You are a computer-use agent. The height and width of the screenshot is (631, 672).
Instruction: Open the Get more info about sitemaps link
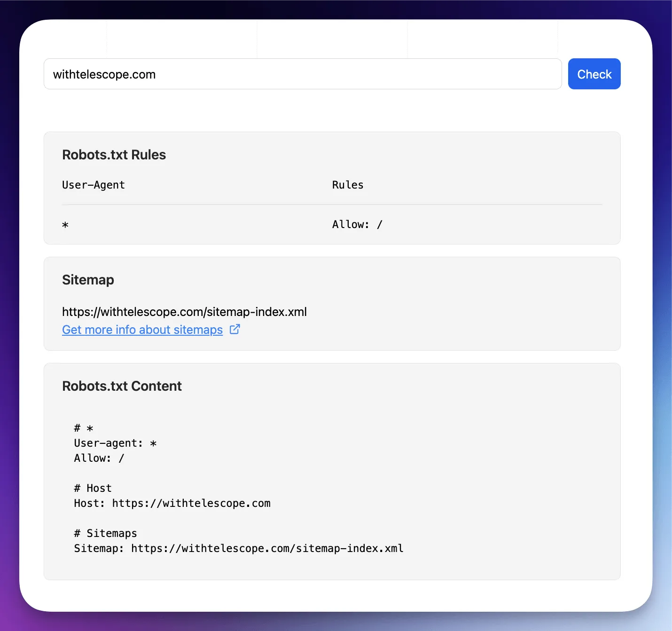[x=142, y=330]
